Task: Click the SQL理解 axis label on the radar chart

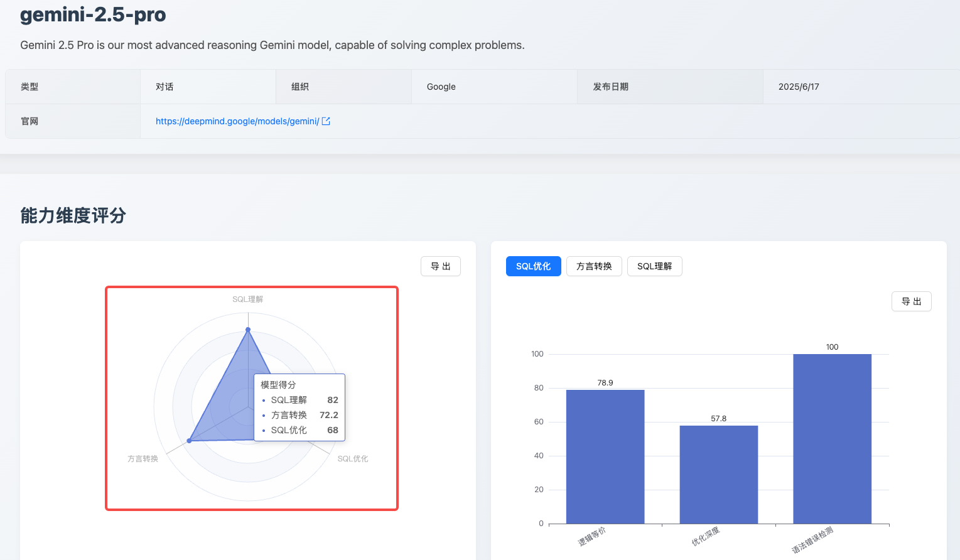Action: [x=248, y=299]
